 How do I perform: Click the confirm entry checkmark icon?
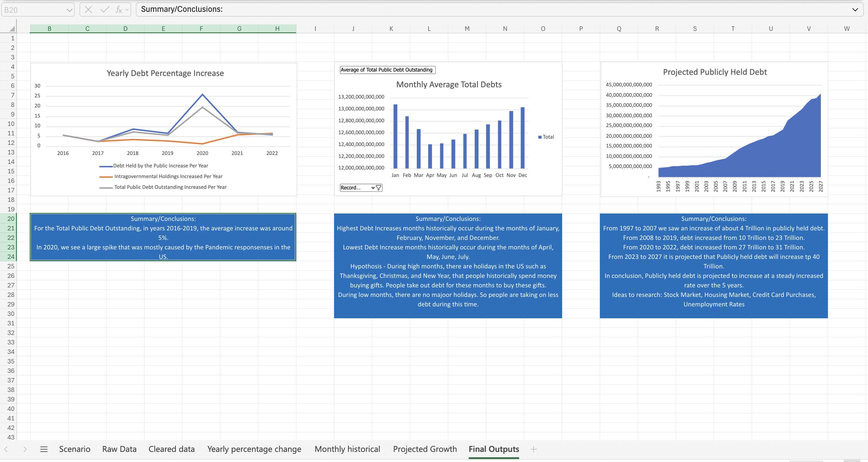104,10
